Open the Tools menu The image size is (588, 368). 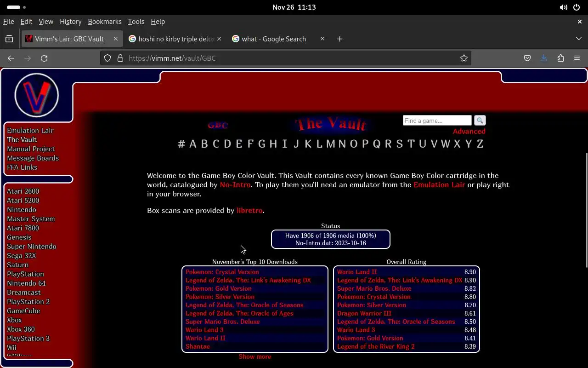point(136,22)
